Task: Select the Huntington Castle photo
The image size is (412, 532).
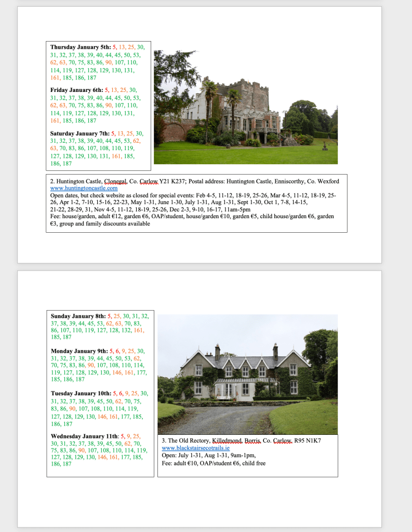Action: [245, 107]
